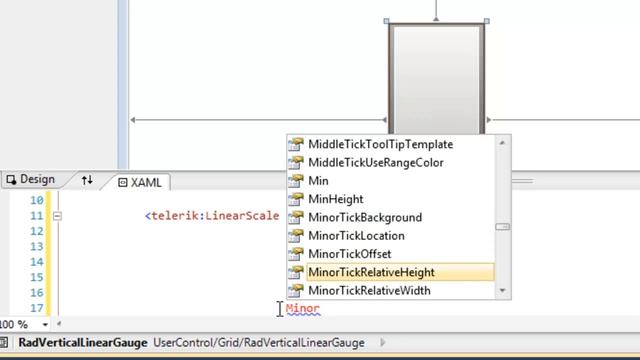Click the property icon beside Min
The height and width of the screenshot is (360, 640).
296,180
